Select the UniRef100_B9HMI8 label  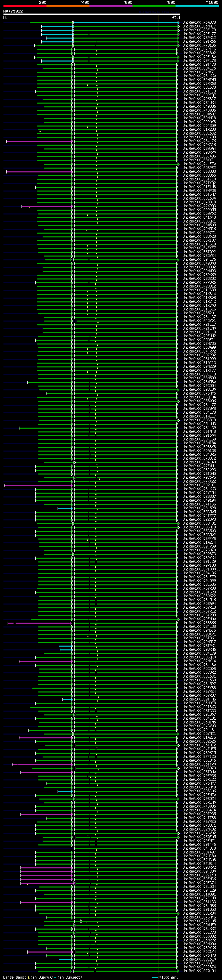pos(199,118)
